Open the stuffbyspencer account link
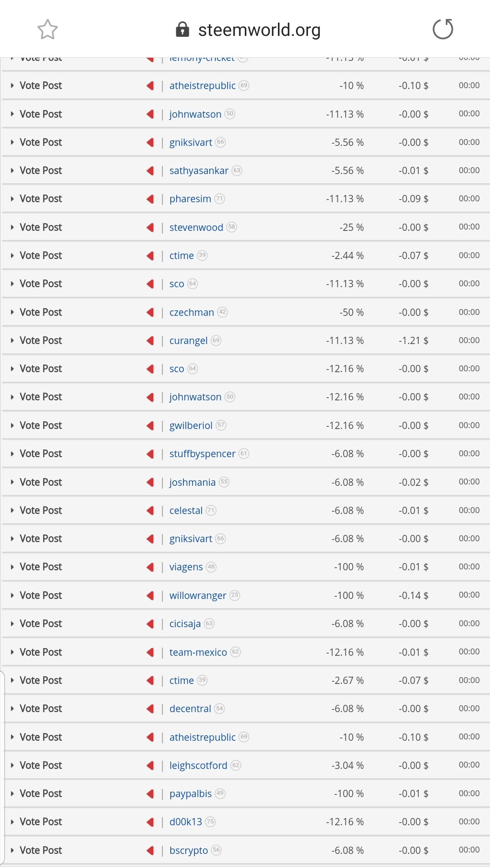The width and height of the screenshot is (490, 868). (203, 454)
